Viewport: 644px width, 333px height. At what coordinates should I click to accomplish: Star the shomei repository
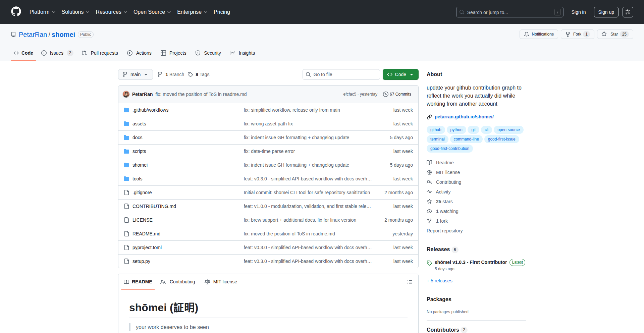tap(614, 34)
